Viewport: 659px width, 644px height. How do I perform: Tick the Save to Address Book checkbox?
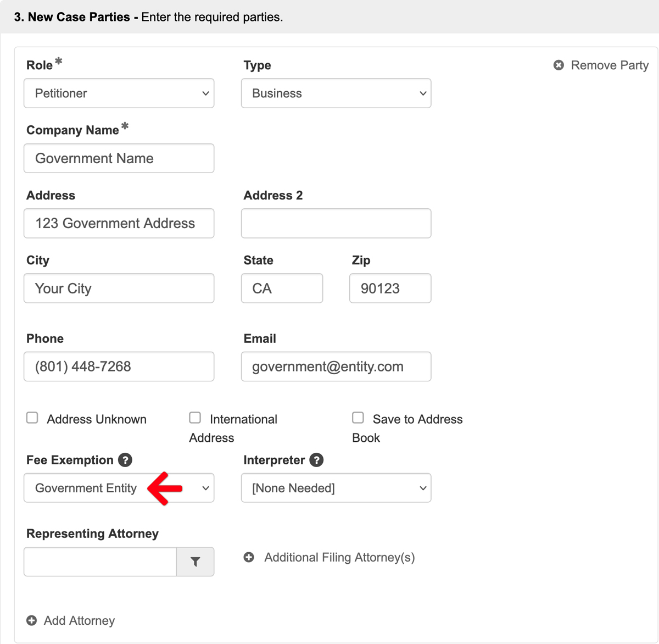(x=358, y=418)
